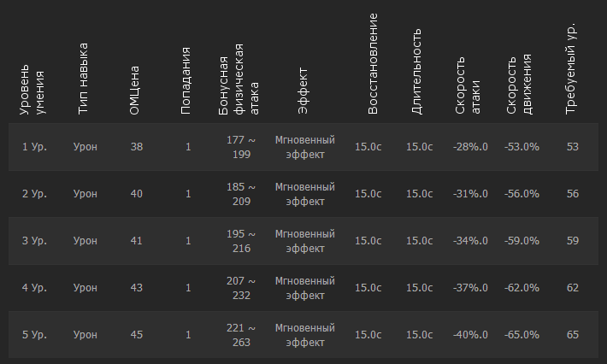Click the '-31%.0' attack speed cell

[470, 194]
